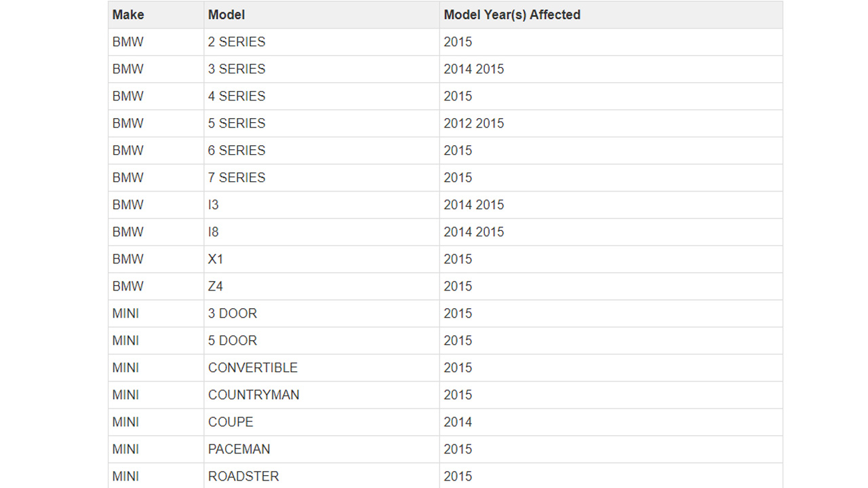Click the 2012 2015 year cell
This screenshot has height=488, width=868.
pyautogui.click(x=474, y=124)
